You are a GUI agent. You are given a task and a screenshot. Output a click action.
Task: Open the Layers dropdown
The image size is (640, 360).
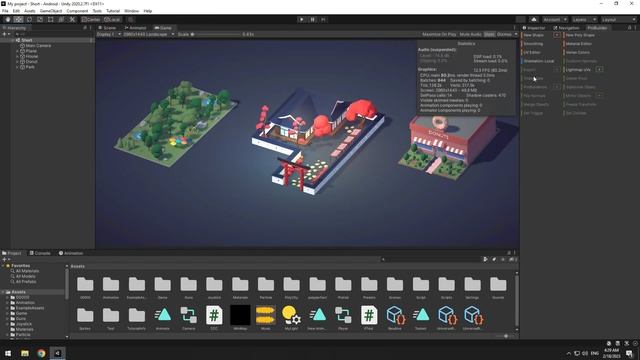click(x=584, y=20)
